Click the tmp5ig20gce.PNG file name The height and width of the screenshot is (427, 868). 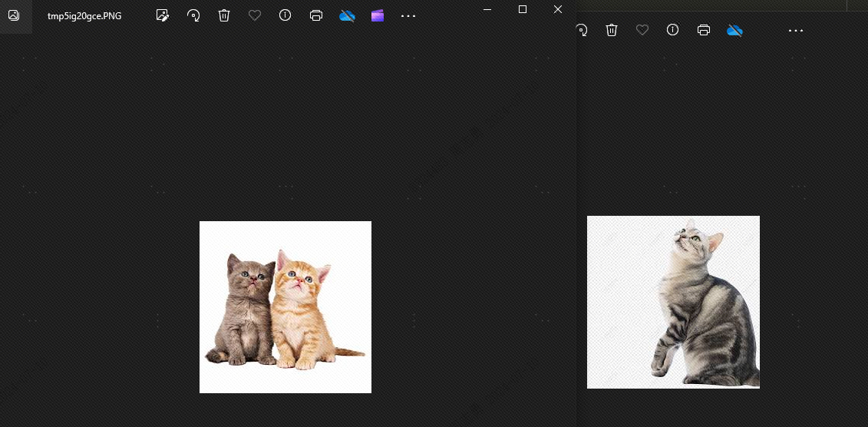pos(84,15)
